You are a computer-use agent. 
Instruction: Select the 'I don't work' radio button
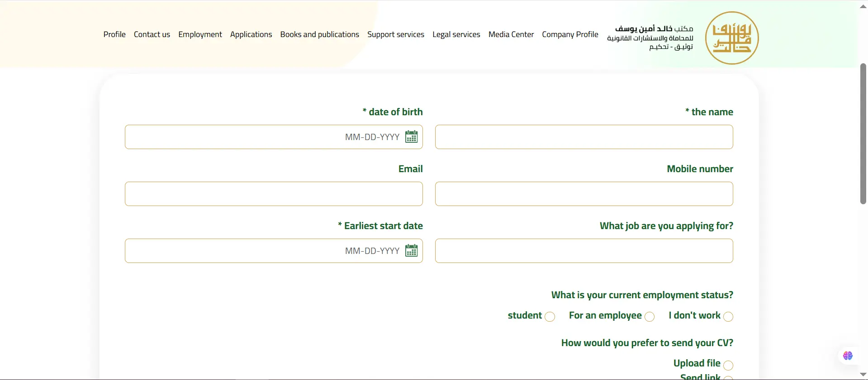click(728, 316)
